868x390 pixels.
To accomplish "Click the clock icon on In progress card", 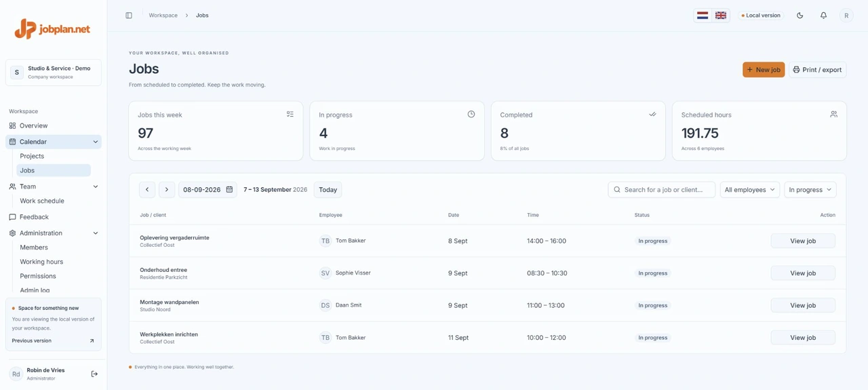I will point(471,115).
